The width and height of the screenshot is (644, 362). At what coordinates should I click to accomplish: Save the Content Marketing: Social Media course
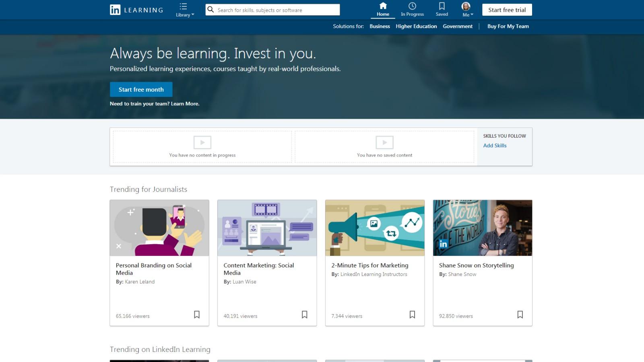click(305, 315)
